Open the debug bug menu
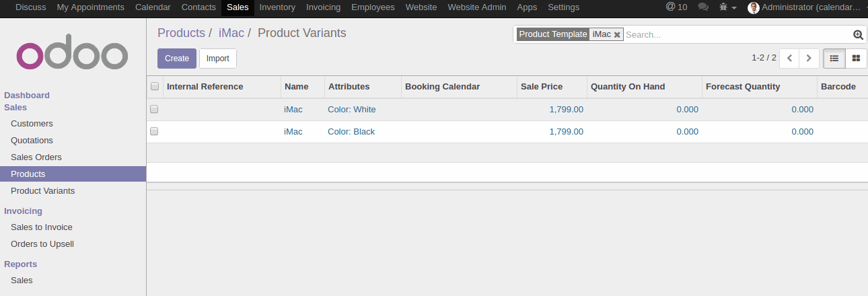The width and height of the screenshot is (868, 296). (x=727, y=7)
